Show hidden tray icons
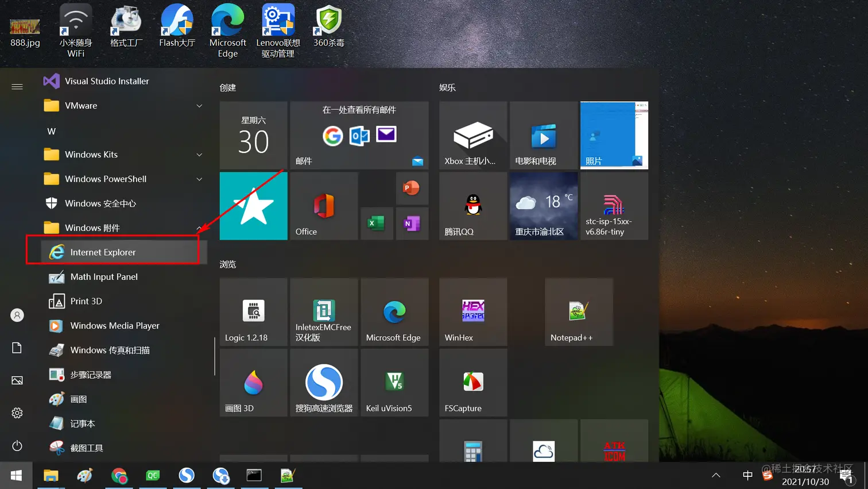Viewport: 868px width, 489px height. (x=716, y=475)
